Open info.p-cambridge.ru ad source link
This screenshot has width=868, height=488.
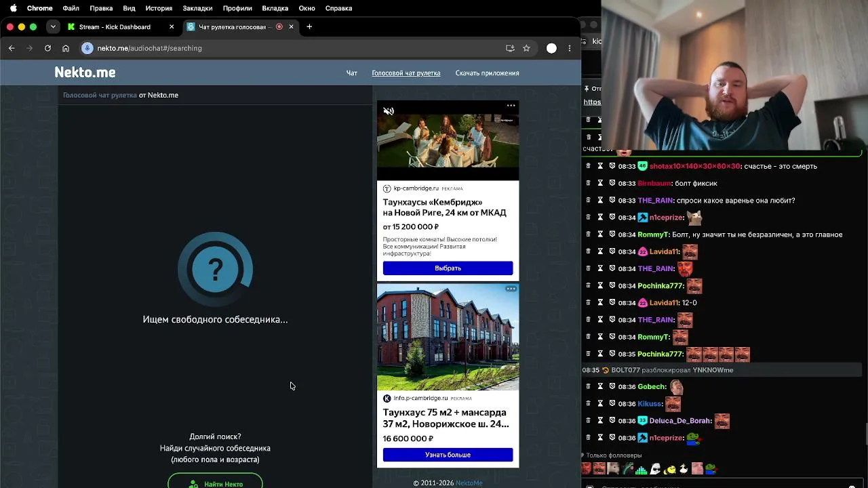(x=420, y=399)
